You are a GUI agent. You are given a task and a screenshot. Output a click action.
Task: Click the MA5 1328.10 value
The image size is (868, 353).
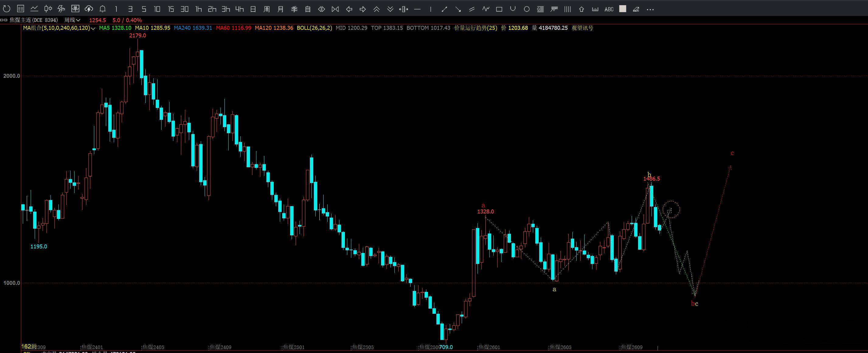tap(115, 28)
